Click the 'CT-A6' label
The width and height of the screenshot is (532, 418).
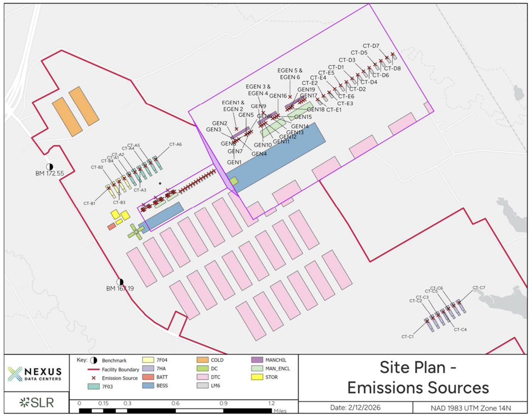(x=176, y=145)
